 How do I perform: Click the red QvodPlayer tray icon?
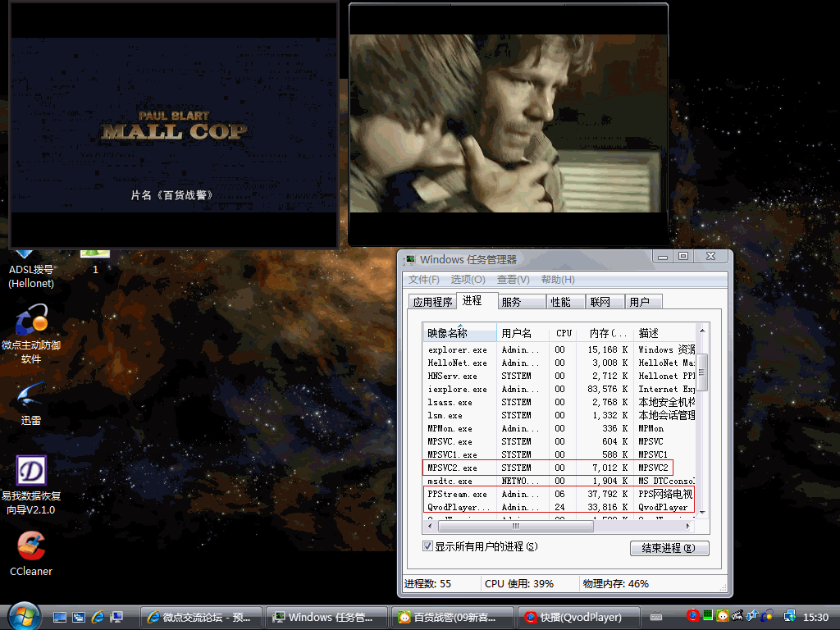tap(692, 615)
